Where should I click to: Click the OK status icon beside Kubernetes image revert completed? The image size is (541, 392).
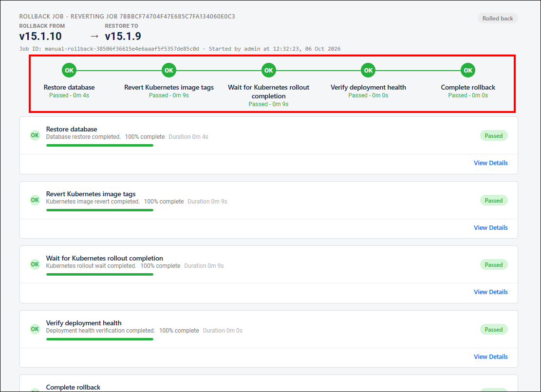(x=35, y=200)
